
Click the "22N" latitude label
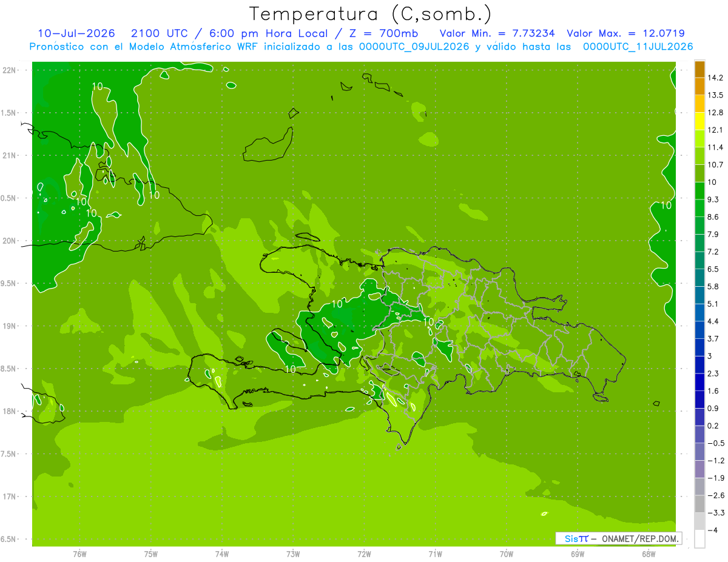9,70
